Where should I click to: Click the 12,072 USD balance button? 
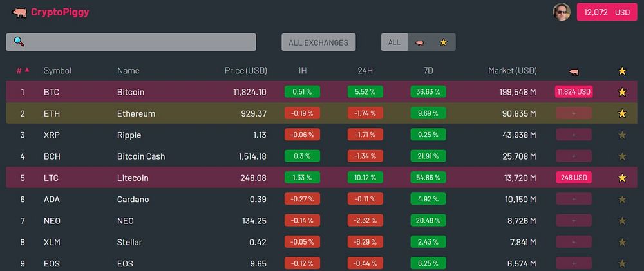click(x=605, y=12)
